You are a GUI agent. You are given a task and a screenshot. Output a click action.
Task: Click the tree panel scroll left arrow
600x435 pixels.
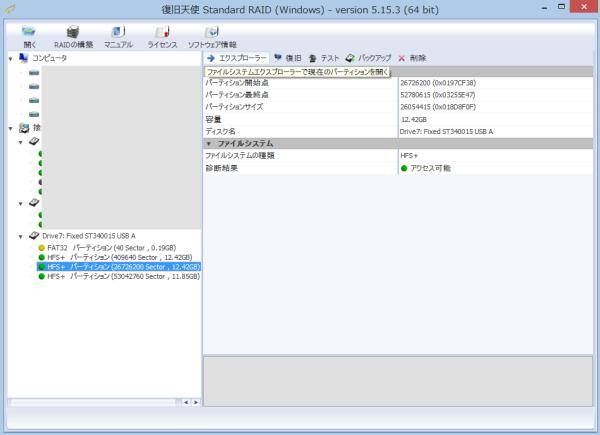click(184, 402)
